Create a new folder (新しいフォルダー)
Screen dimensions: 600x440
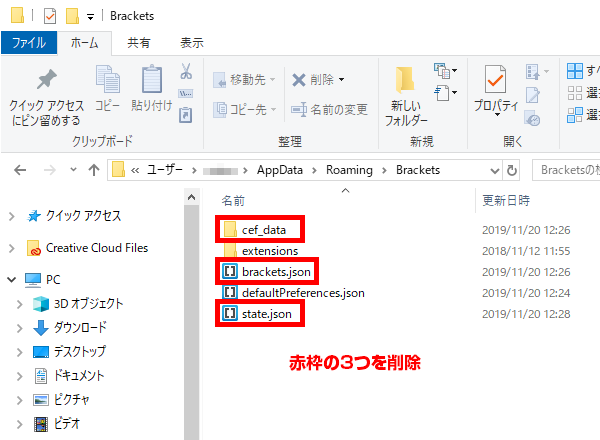(406, 96)
